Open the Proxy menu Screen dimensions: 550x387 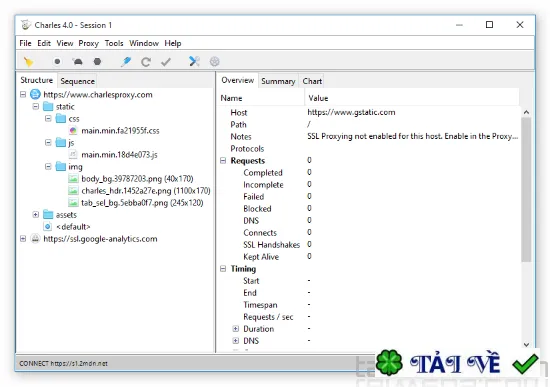point(88,43)
